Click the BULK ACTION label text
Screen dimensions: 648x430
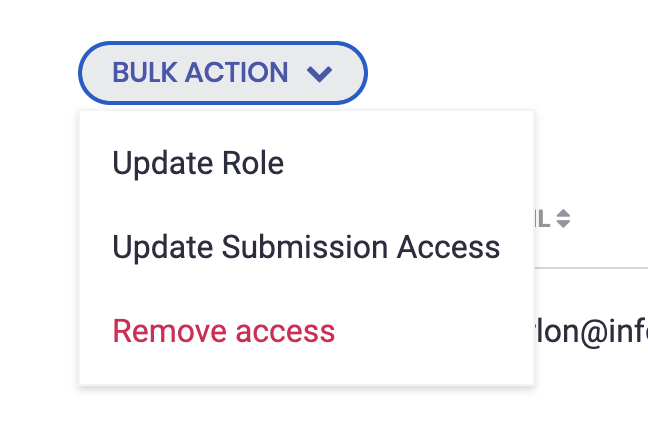pyautogui.click(x=200, y=73)
